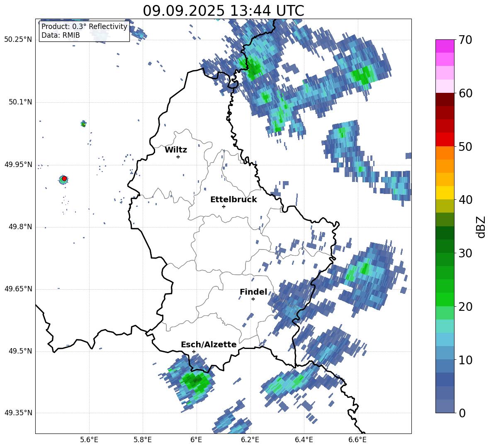Select the Wiltz station label
This screenshot has height=448, width=491.
176,150
